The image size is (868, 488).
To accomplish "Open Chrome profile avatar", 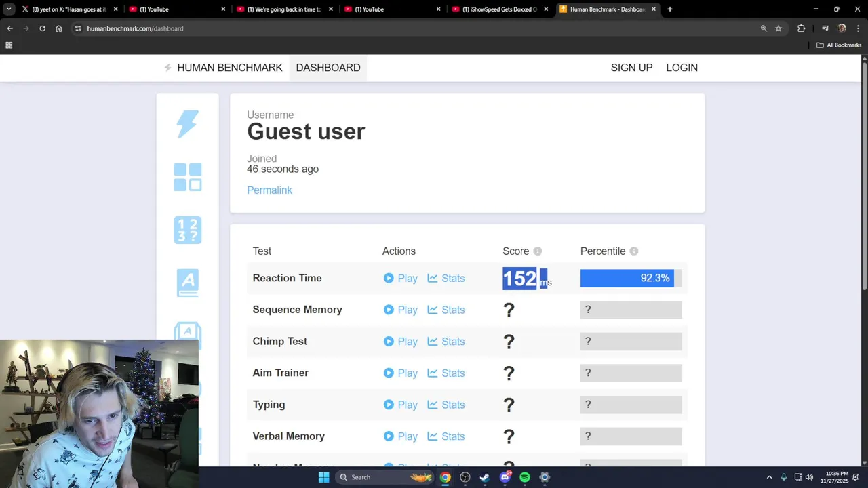I will click(842, 28).
